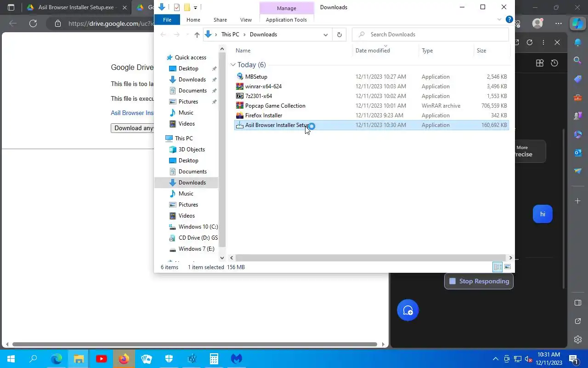Screen dimensions: 588x368
Task: Switch to Asil Browser Installer Setup.exe tab
Action: click(x=76, y=7)
